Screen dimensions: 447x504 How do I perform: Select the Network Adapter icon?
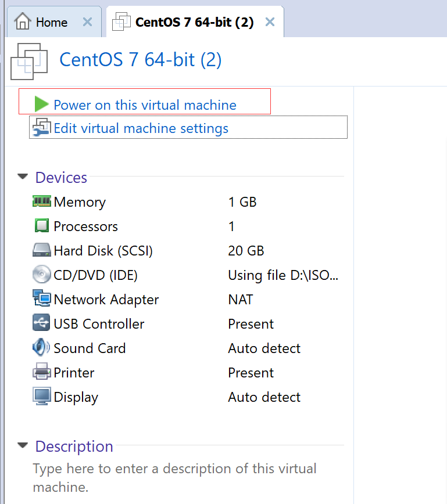pyautogui.click(x=42, y=299)
